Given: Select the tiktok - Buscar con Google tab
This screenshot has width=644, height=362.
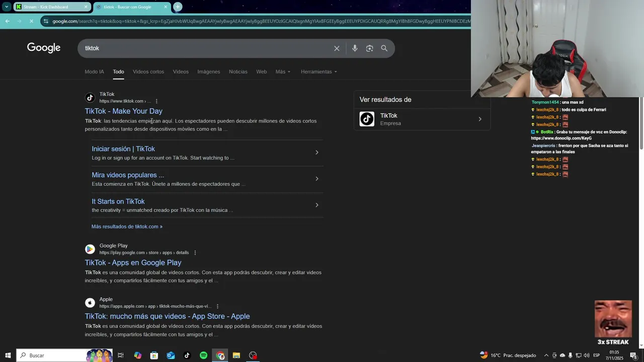Looking at the screenshot, I should click(127, 7).
